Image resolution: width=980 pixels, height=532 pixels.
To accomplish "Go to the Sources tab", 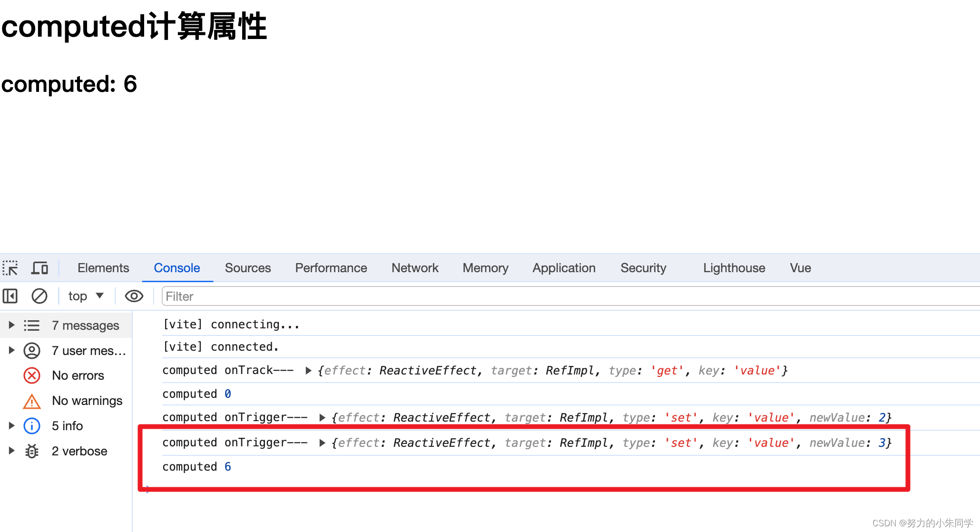I will coord(247,268).
